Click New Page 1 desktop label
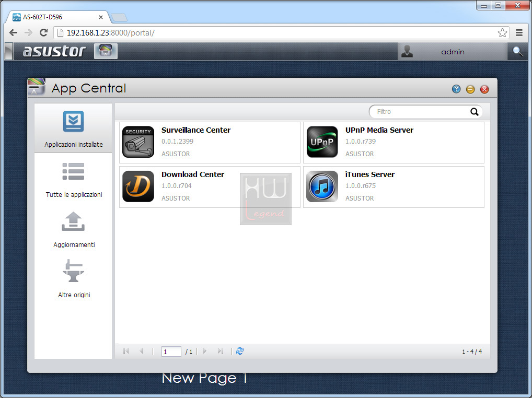 tap(204, 378)
